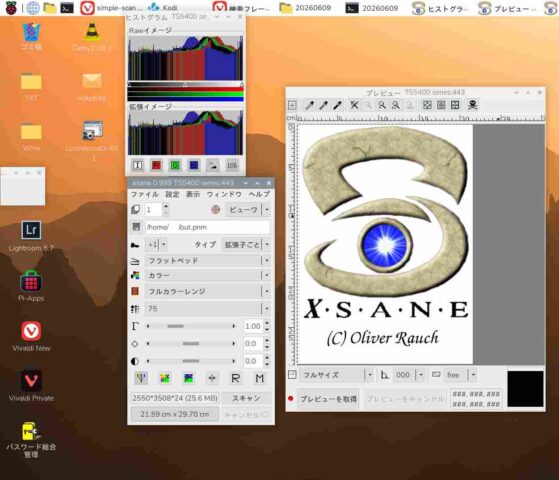The width and height of the screenshot is (559, 480).
Task: Open the ヘルプ menu in Xsane
Action: point(259,194)
